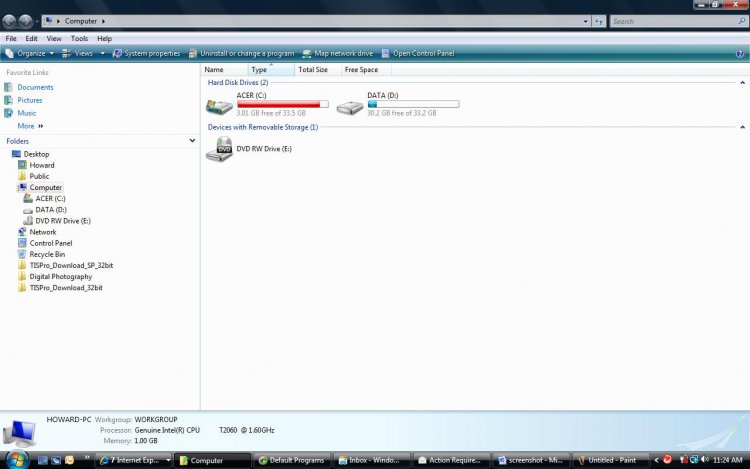Select the DATA (D:) drive icon
This screenshot has width=750, height=469.
[x=350, y=106]
